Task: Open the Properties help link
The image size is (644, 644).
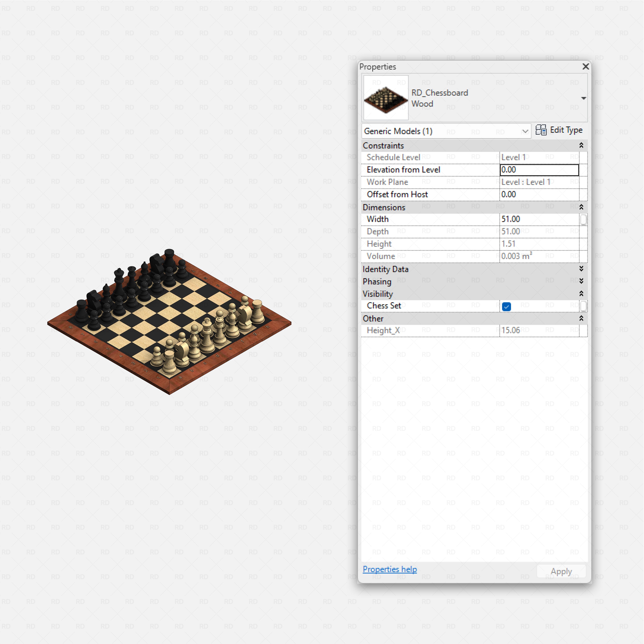Action: (390, 569)
